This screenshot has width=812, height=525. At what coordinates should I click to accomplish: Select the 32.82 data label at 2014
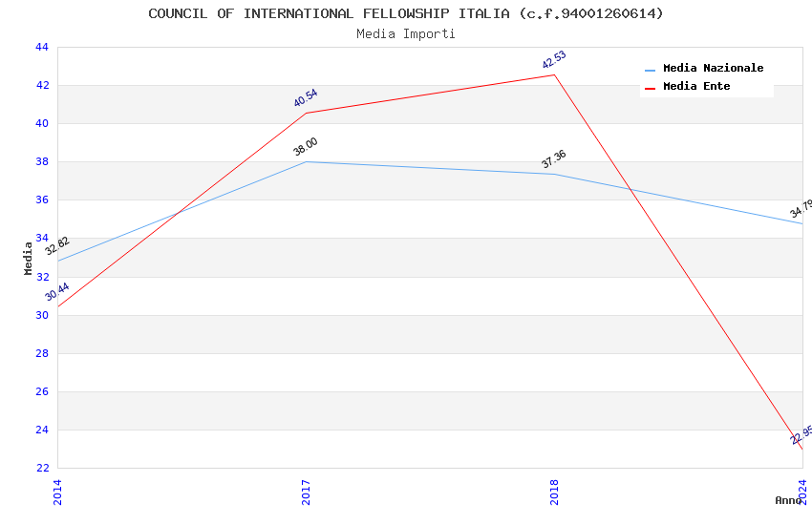pos(57,245)
